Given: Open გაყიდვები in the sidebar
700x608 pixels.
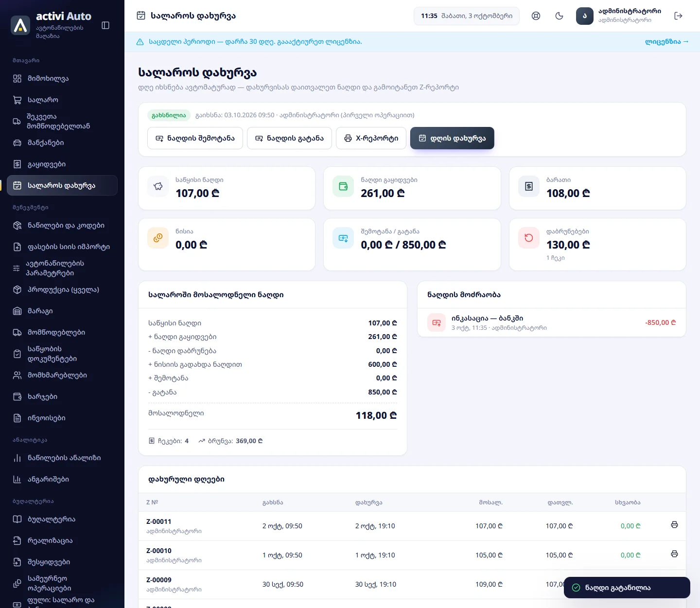Looking at the screenshot, I should 62,164.
